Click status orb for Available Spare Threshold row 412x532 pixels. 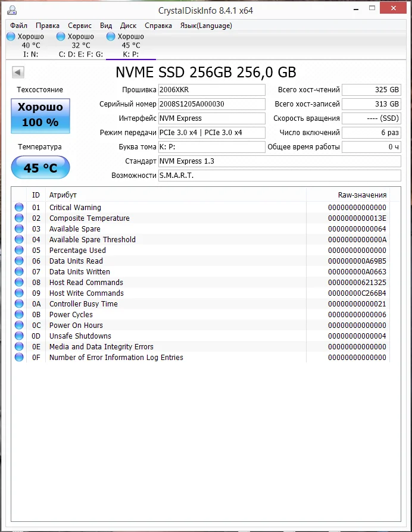click(x=19, y=239)
